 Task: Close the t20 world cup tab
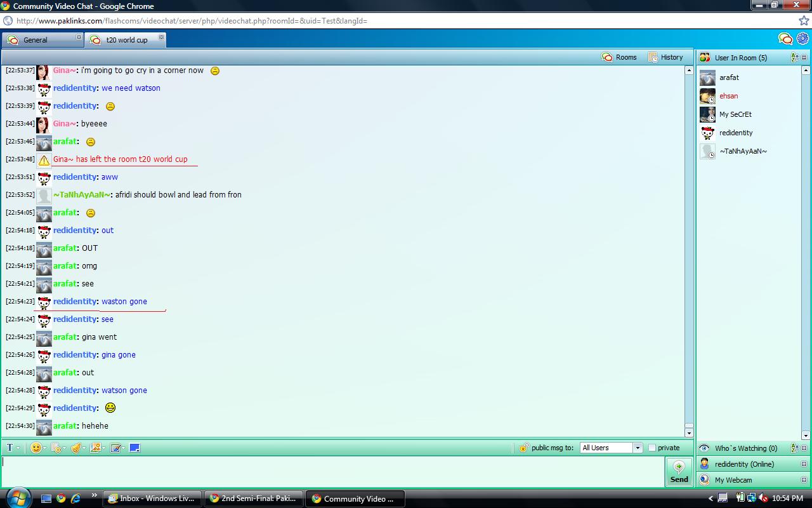[x=161, y=38]
